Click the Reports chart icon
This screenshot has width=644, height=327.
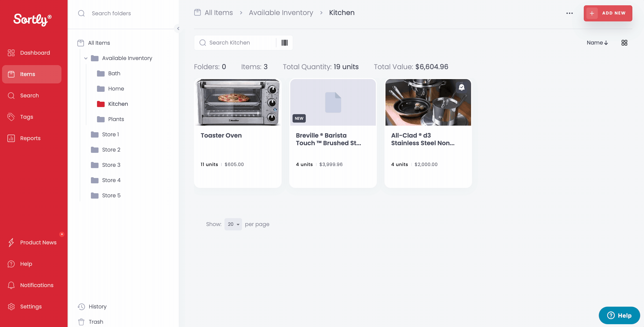11,138
